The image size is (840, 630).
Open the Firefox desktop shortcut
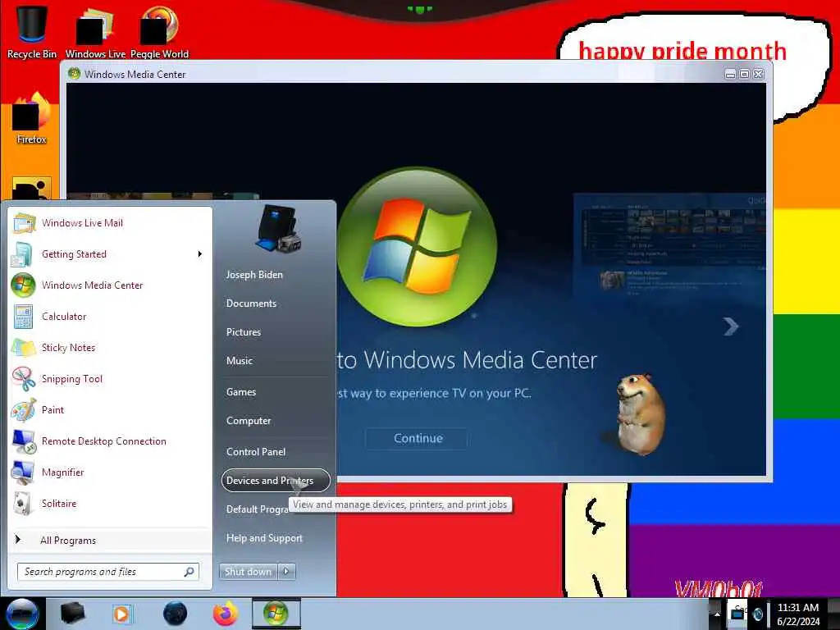coord(32,118)
